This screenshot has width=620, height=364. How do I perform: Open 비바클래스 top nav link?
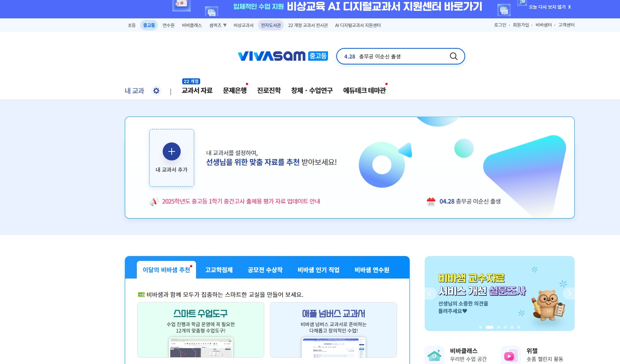pyautogui.click(x=192, y=25)
